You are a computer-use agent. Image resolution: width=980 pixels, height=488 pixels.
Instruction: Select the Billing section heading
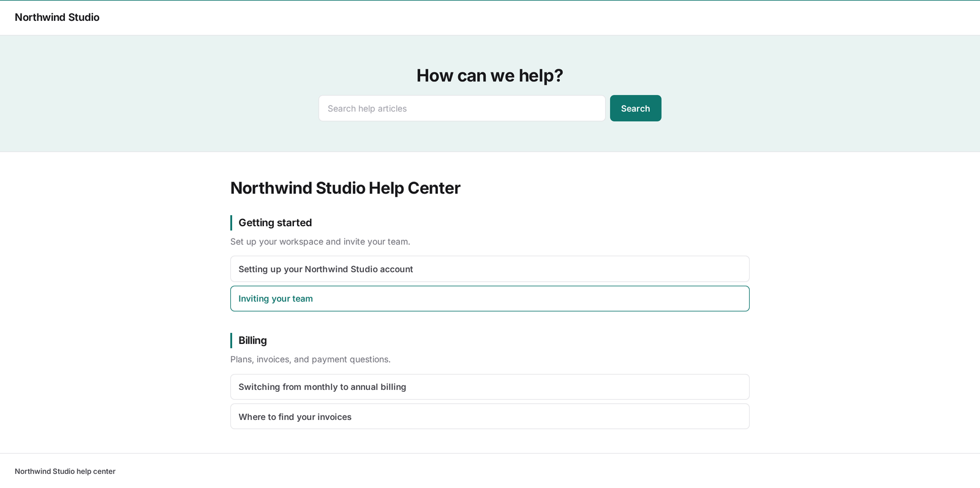click(252, 340)
